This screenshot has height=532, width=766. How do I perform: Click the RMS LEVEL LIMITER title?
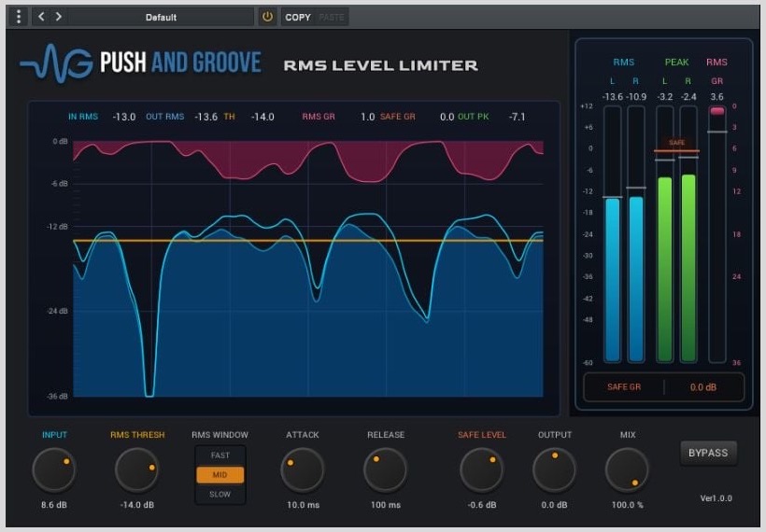[x=380, y=65]
